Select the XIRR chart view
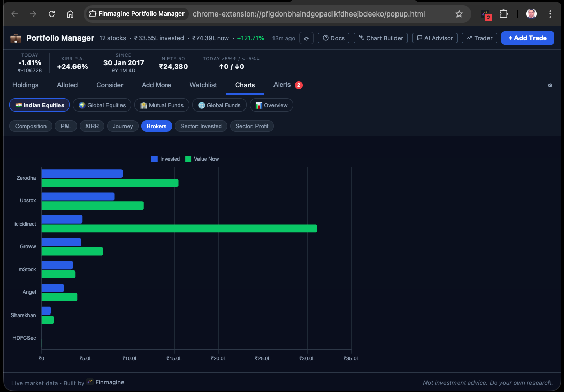Screen dimensions: 564x392 coord(92,126)
